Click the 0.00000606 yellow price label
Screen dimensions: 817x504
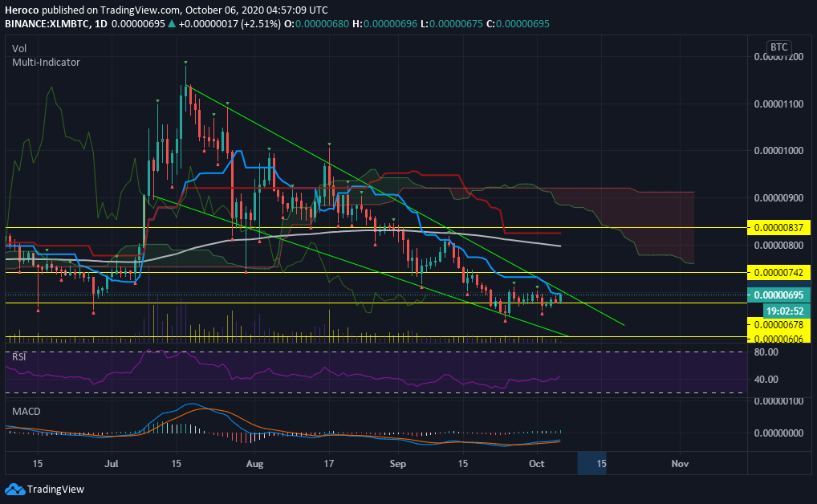click(778, 338)
